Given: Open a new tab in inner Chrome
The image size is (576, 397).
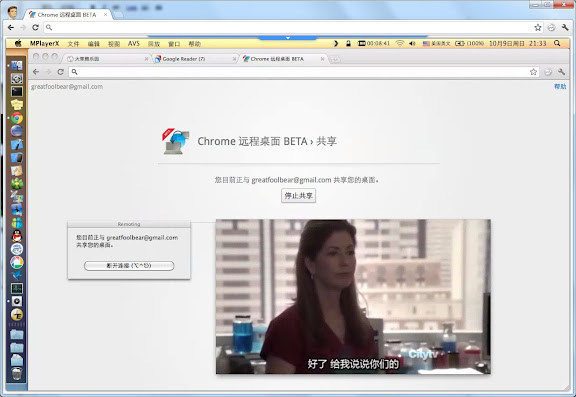Looking at the screenshot, I should point(335,59).
